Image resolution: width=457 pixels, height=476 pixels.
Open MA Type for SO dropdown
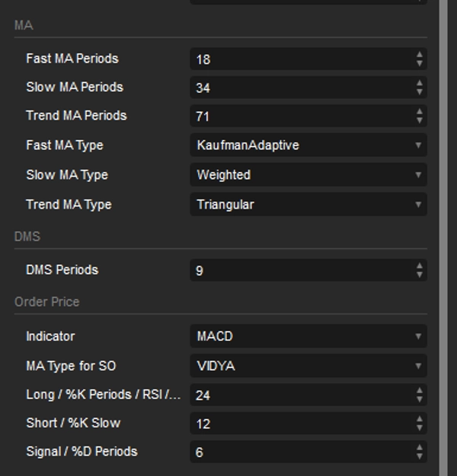308,366
